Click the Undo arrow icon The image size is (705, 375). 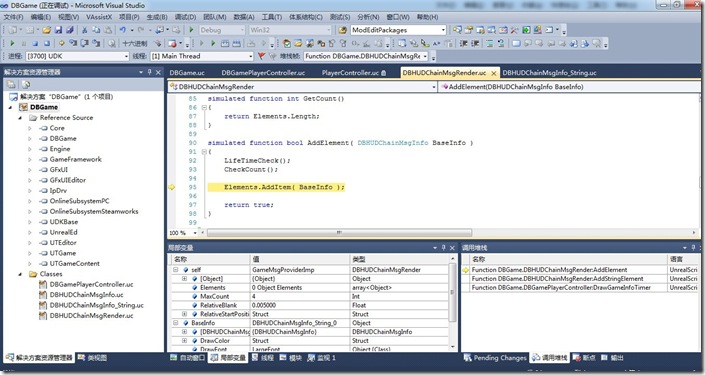[122, 30]
